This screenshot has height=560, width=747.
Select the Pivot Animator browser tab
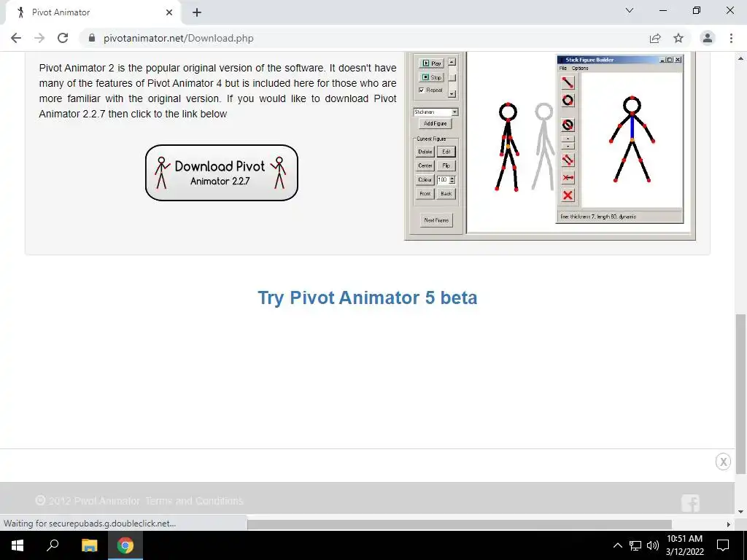(x=93, y=12)
